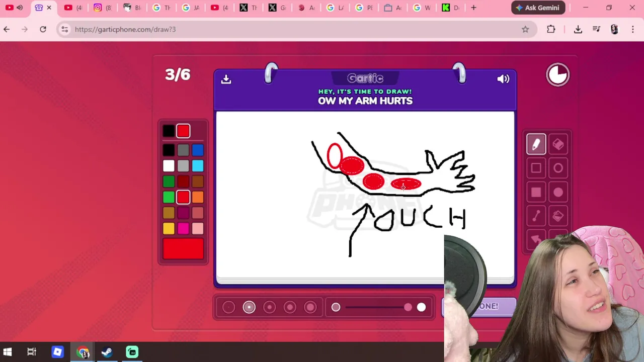
Task: Choose the fourth brush size
Action: pyautogui.click(x=290, y=307)
